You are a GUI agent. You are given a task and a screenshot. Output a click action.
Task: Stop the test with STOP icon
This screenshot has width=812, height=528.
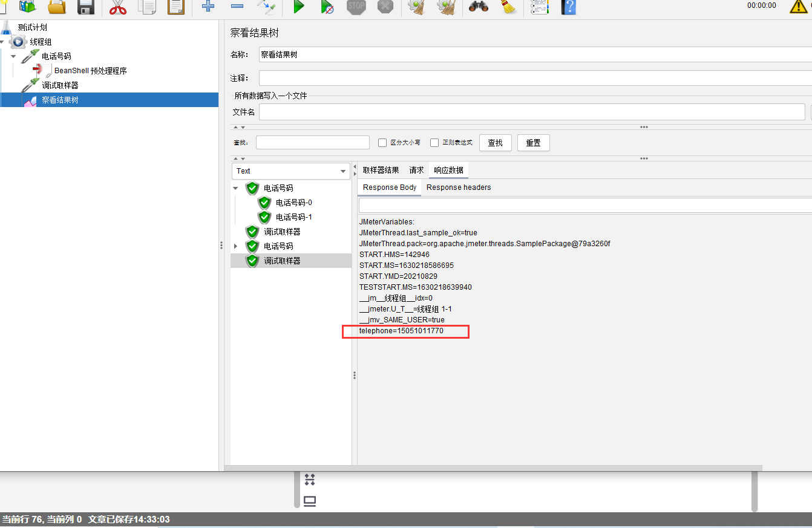(356, 7)
